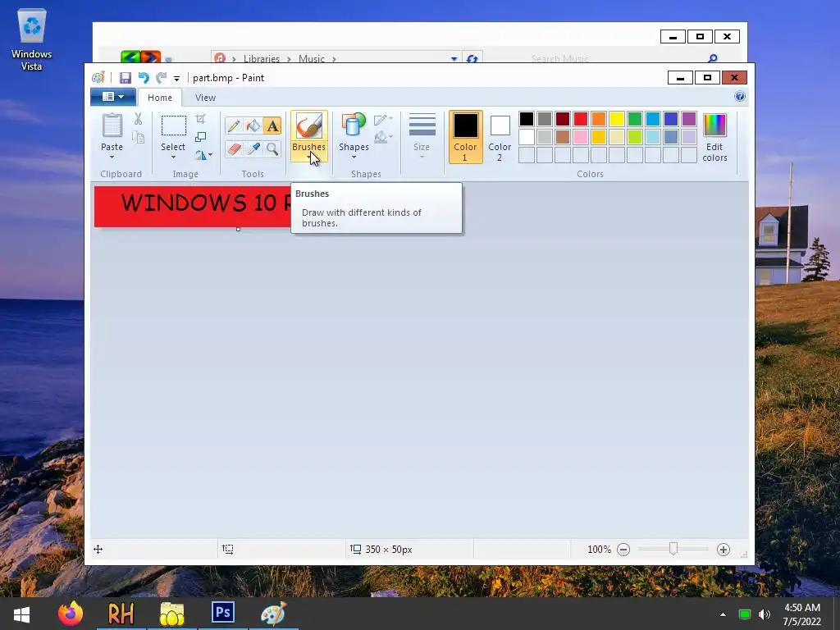Click the Paste clipboard icon
The width and height of the screenshot is (840, 630).
pyautogui.click(x=112, y=126)
